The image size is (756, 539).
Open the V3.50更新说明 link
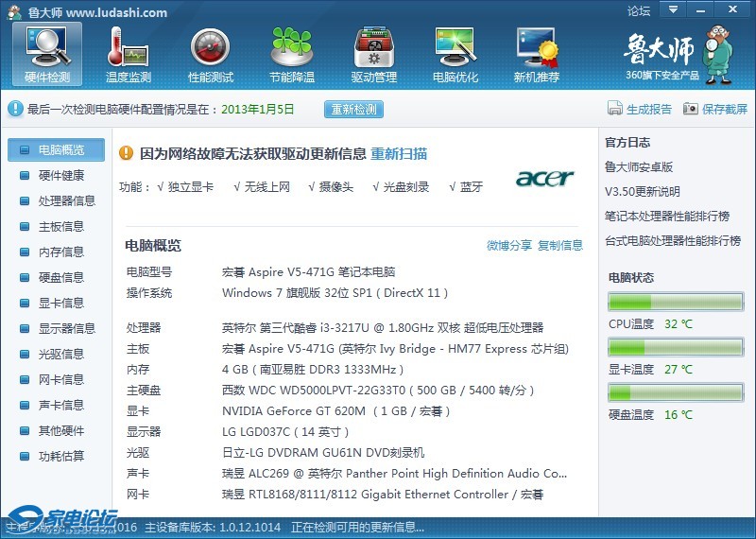click(643, 192)
